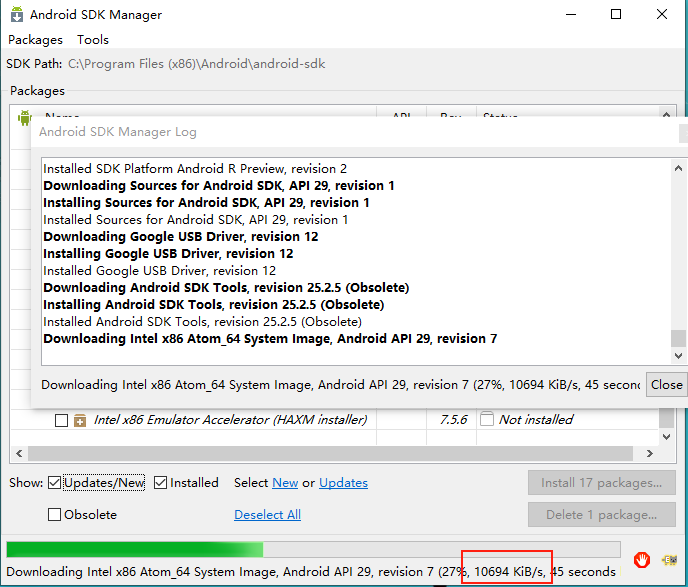Click the New link to select new packages
Screen dimensions: 688x587
pyautogui.click(x=285, y=483)
